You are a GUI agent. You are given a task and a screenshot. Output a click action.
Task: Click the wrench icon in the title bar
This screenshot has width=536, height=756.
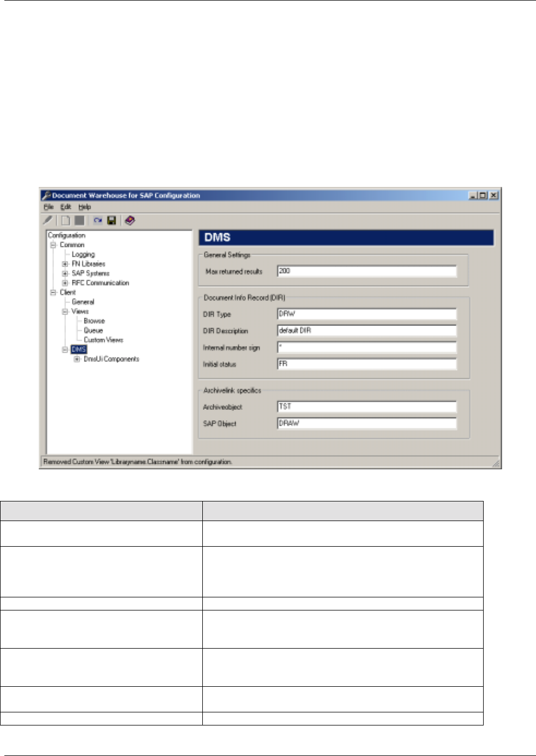46,195
